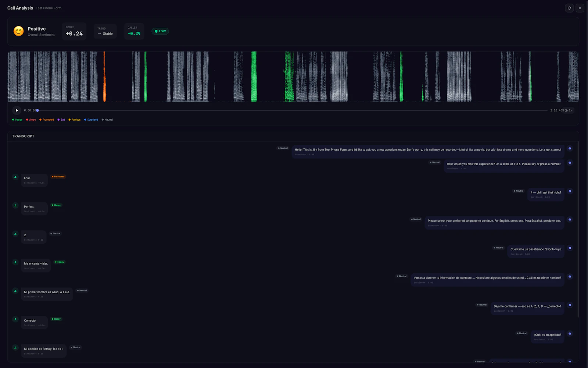588x368 pixels.
Task: Toggle the Neutral legend filter
Action: [x=107, y=120]
